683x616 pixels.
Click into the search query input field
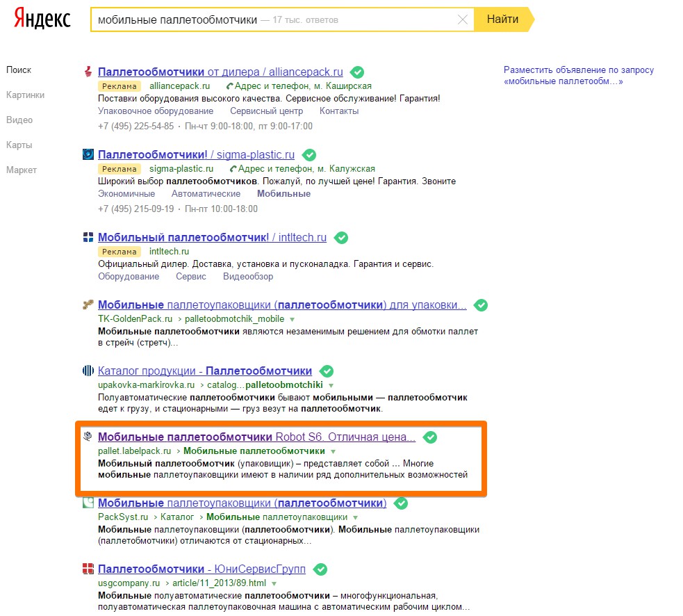pos(278,20)
